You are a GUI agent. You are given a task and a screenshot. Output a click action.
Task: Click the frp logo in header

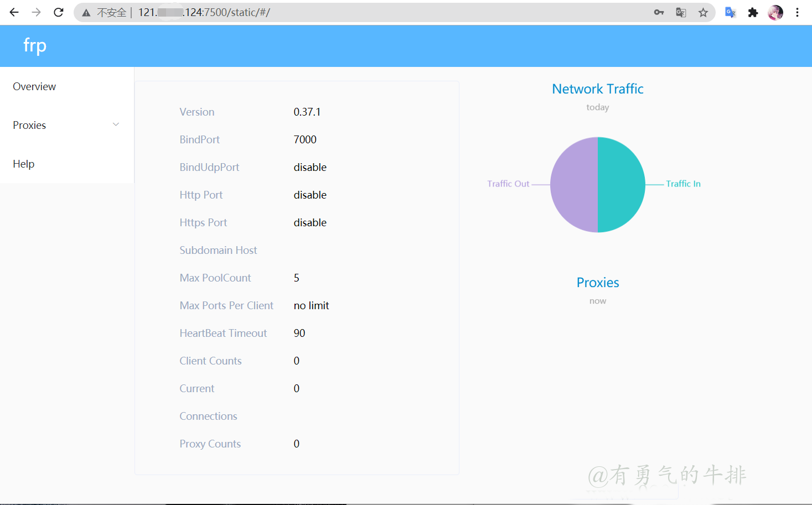35,45
